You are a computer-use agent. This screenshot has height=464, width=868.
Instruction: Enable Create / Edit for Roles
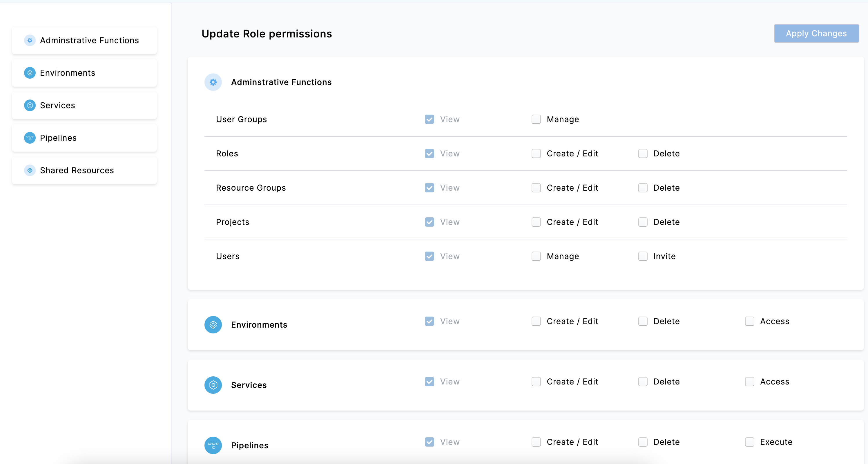536,154
